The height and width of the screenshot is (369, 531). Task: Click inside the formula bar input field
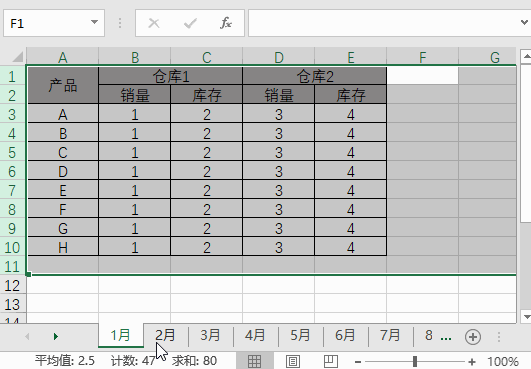383,23
